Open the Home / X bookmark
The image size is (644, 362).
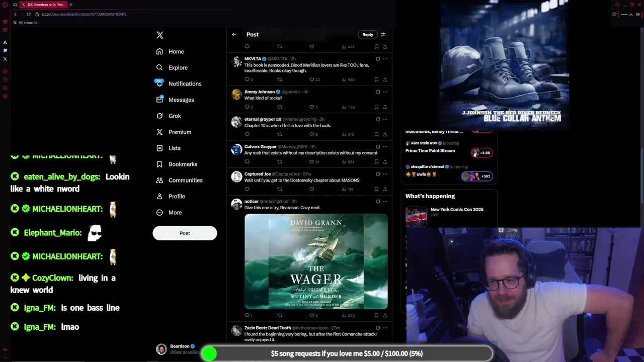26,23
